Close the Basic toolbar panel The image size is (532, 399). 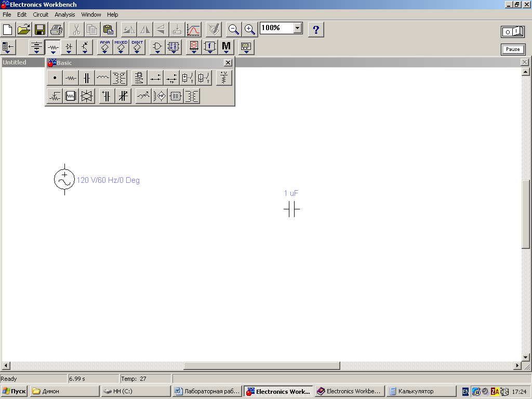pos(228,63)
